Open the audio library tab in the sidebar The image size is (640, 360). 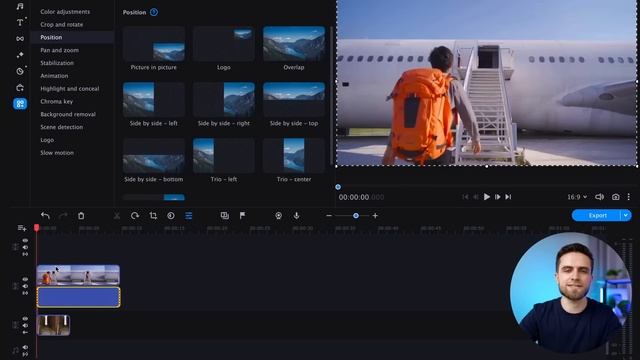(x=20, y=6)
